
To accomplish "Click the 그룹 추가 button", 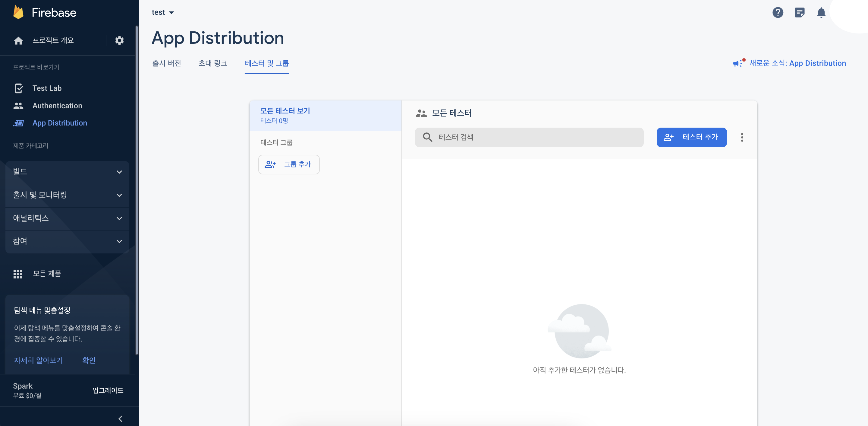I will [289, 165].
